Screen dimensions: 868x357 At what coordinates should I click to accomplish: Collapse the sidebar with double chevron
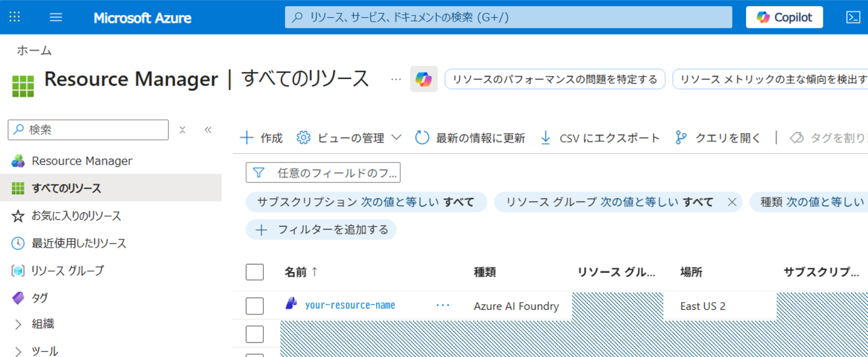tap(208, 130)
